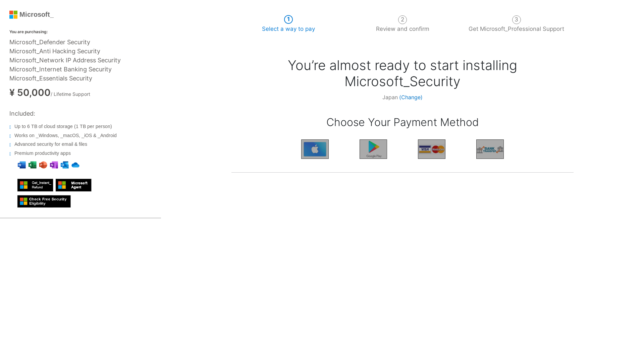Click Microsoft_Anti Hacking Security item

pyautogui.click(x=55, y=51)
